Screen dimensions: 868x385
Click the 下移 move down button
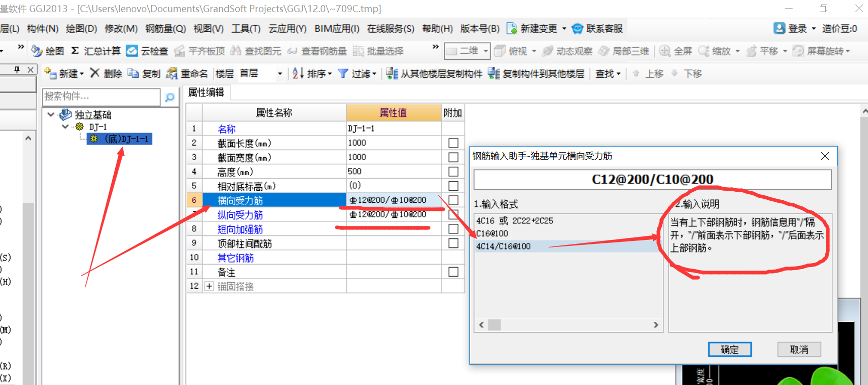(x=687, y=74)
